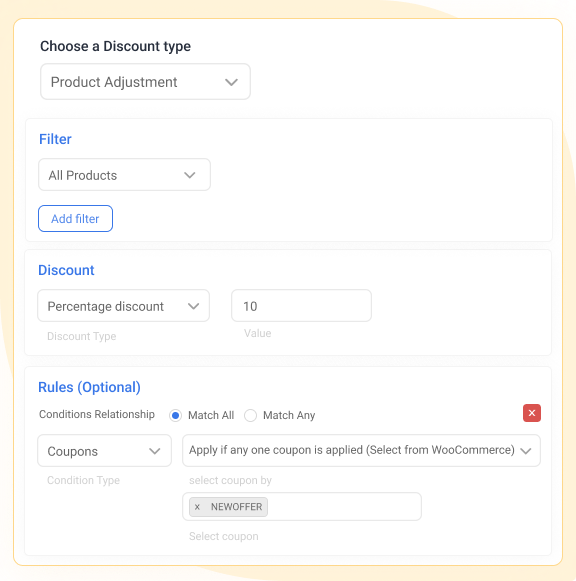Click the discount value field containing 10

pyautogui.click(x=301, y=306)
